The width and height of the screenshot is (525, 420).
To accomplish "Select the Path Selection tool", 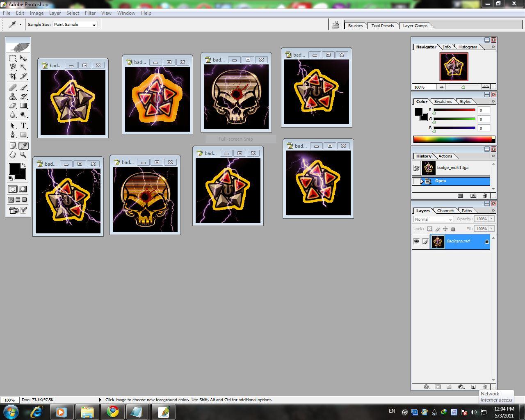I will point(13,126).
